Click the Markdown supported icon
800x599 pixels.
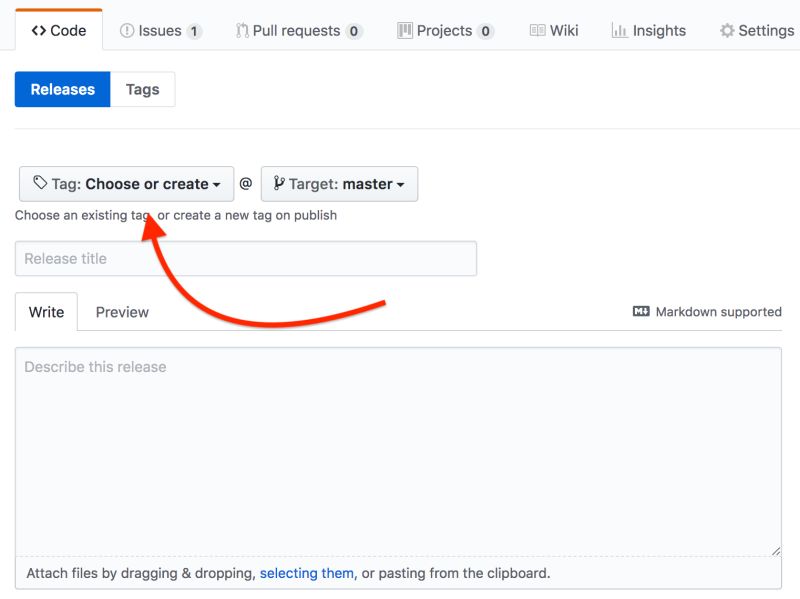coord(641,311)
